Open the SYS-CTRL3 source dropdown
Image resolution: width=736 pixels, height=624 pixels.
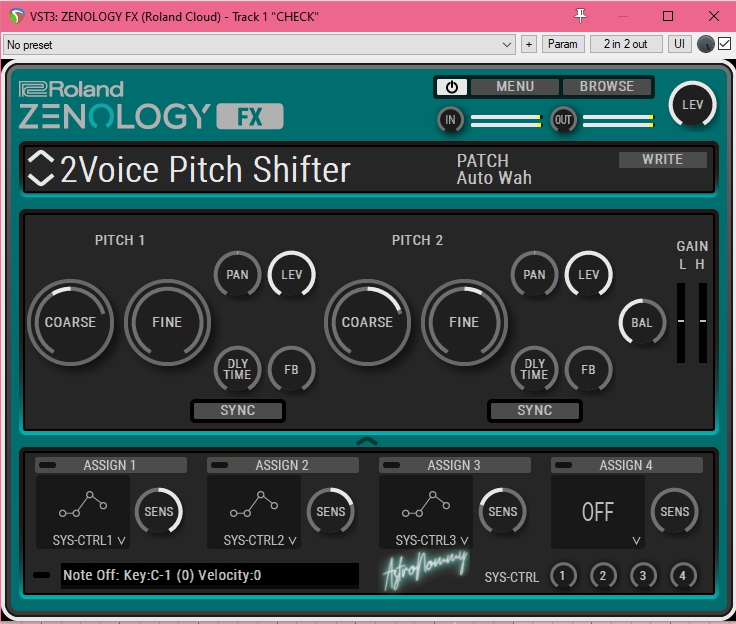pyautogui.click(x=426, y=512)
